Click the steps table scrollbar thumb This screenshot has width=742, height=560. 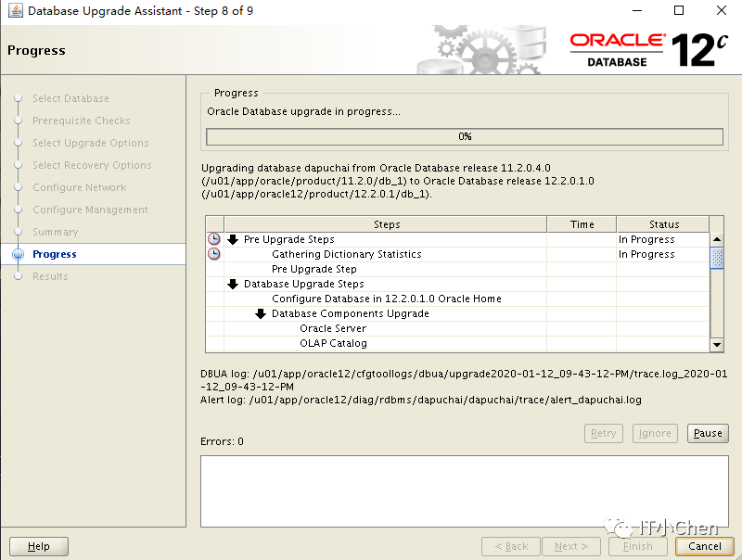(x=717, y=258)
